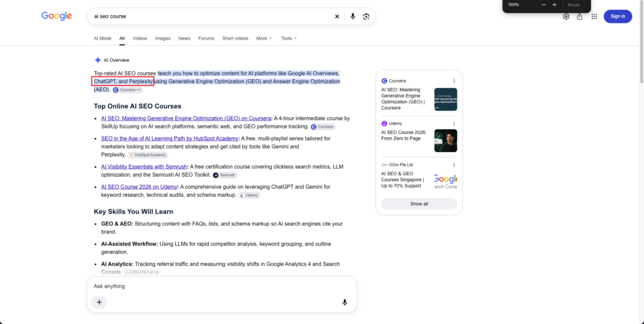644x324 pixels.
Task: Open AI SEO Course 2026 on Udemy link
Action: click(139, 187)
